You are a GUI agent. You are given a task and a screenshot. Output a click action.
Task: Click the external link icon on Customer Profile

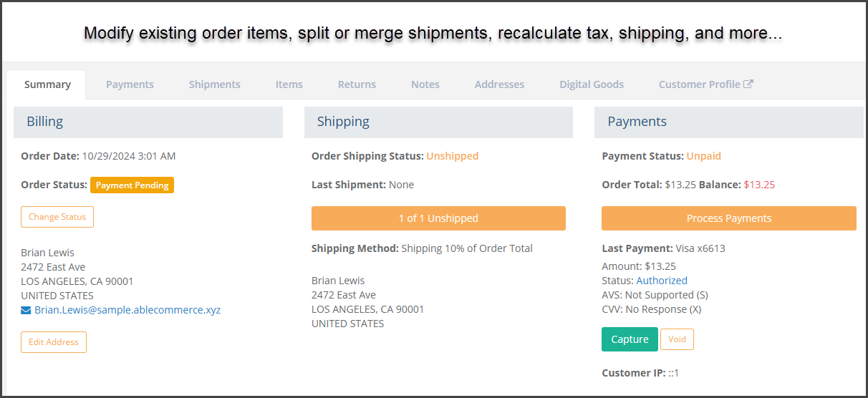[x=748, y=84]
